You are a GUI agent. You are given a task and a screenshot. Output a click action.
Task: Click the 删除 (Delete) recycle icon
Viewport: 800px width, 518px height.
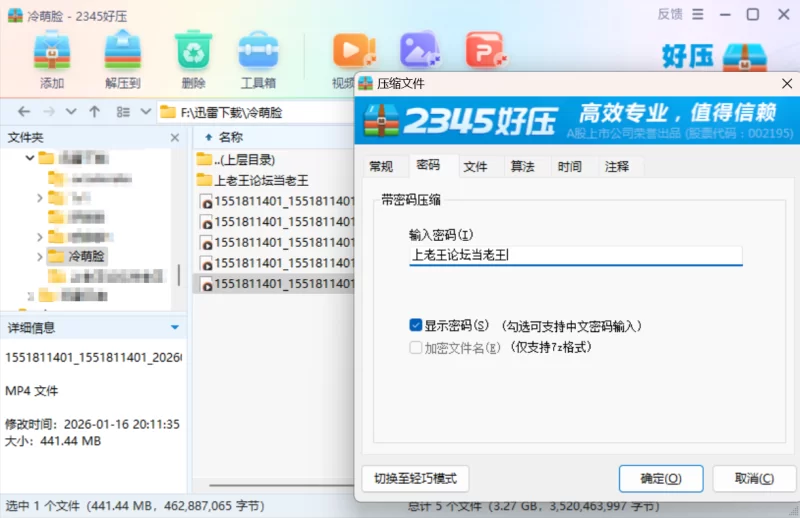click(x=193, y=51)
